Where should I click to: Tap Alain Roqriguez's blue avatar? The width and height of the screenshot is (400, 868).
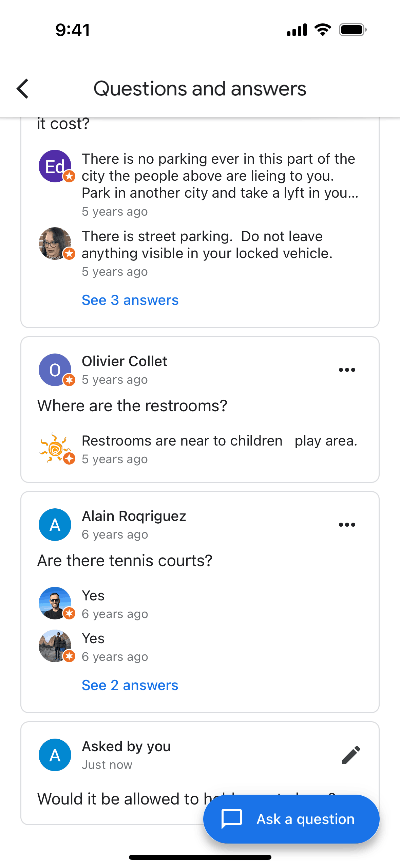tap(55, 525)
